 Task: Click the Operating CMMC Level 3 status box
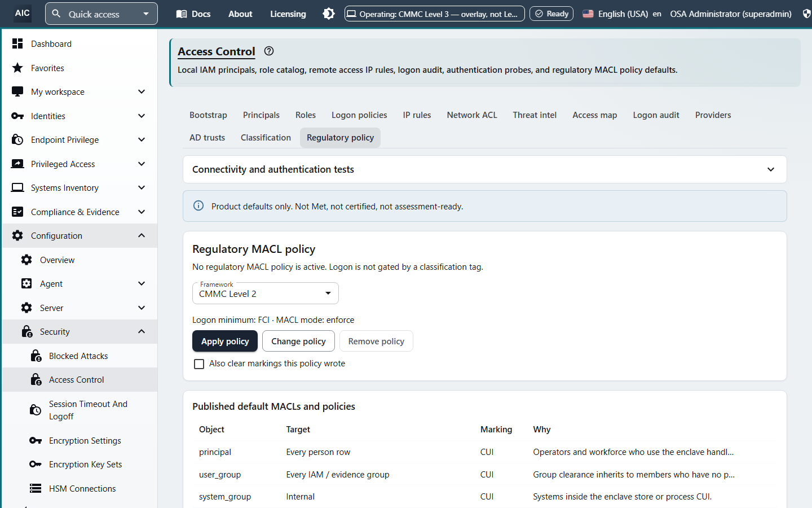pos(435,14)
